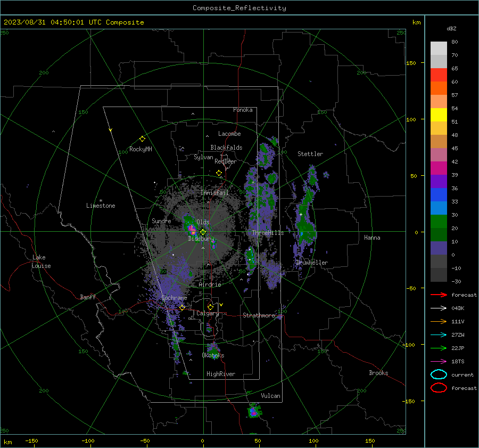The image size is (479, 448).
Task: Pick the green swatch between 30 and 20 dBZ
Action: coord(439,222)
